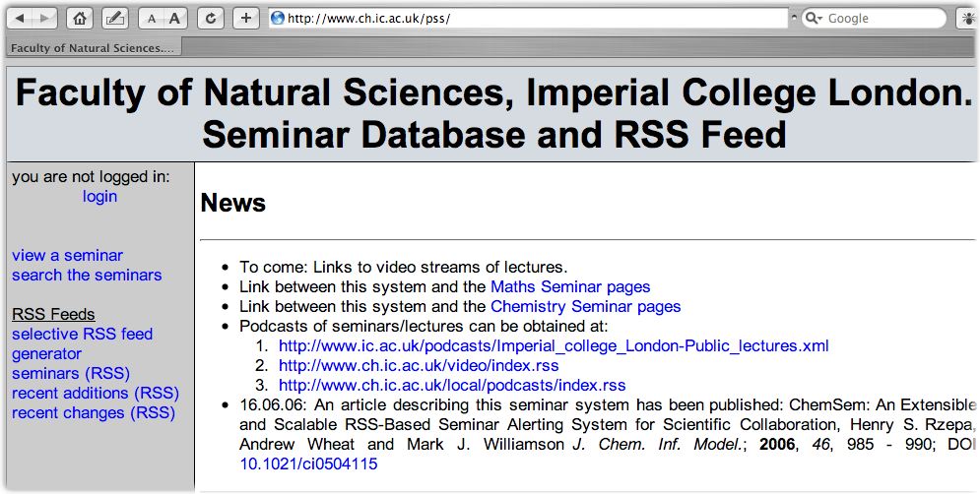Click the URL address field
This screenshot has width=980, height=494.
tap(532, 18)
